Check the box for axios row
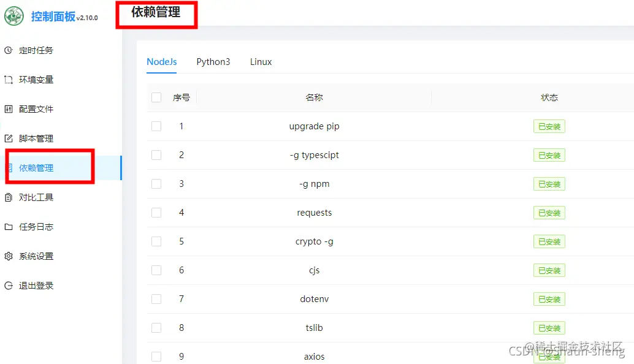The image size is (634, 364). point(156,357)
